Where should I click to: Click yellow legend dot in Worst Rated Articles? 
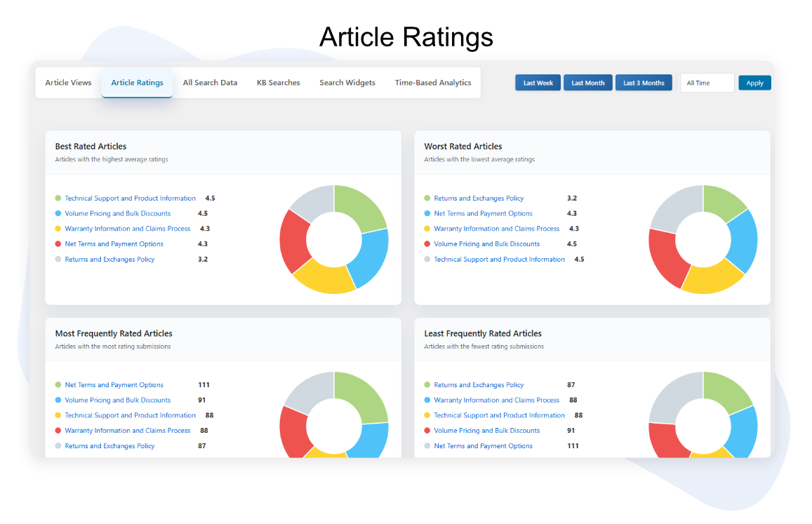427,229
